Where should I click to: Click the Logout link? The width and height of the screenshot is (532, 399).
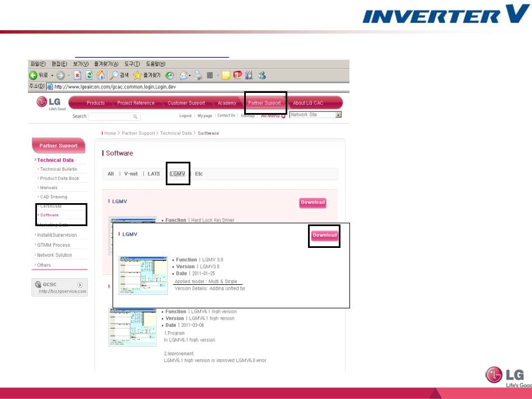pos(185,116)
